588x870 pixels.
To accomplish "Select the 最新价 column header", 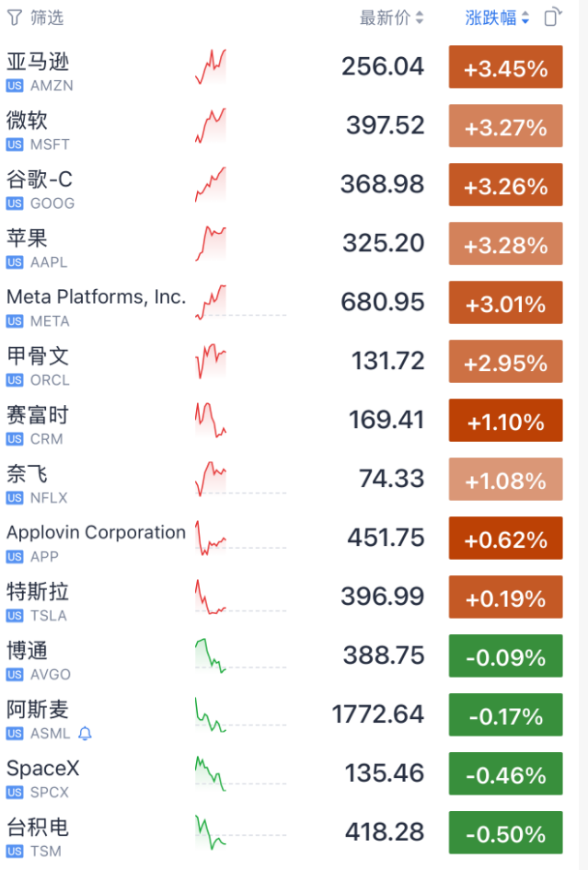I will point(385,17).
